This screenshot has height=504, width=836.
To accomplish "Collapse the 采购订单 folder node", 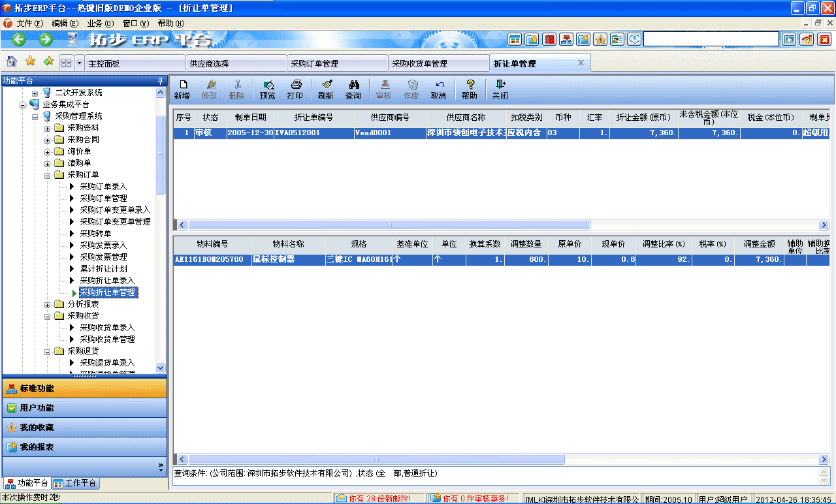I will pyautogui.click(x=46, y=174).
